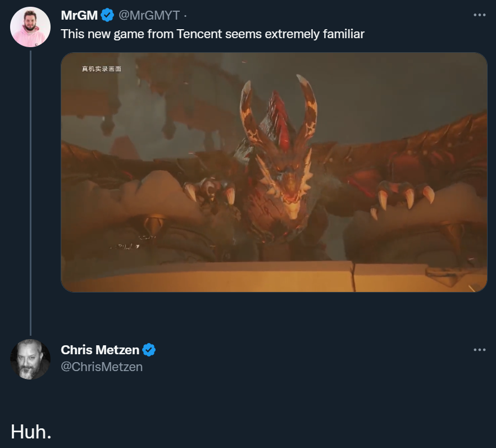Go to the MrGM display name

pos(79,15)
